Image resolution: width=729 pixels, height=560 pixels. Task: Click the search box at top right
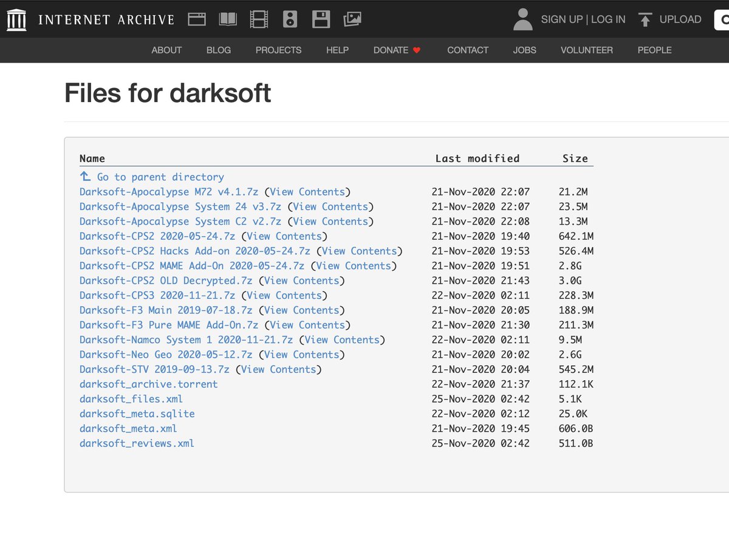pos(722,19)
